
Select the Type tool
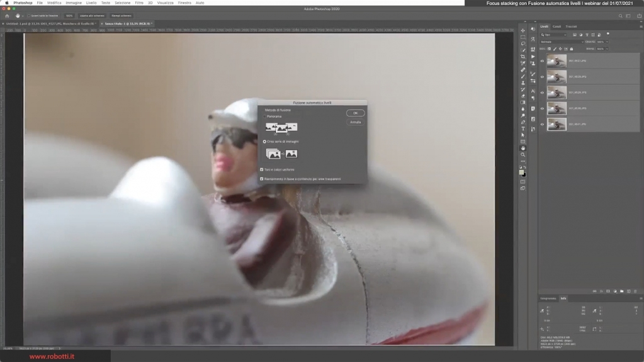[523, 128]
